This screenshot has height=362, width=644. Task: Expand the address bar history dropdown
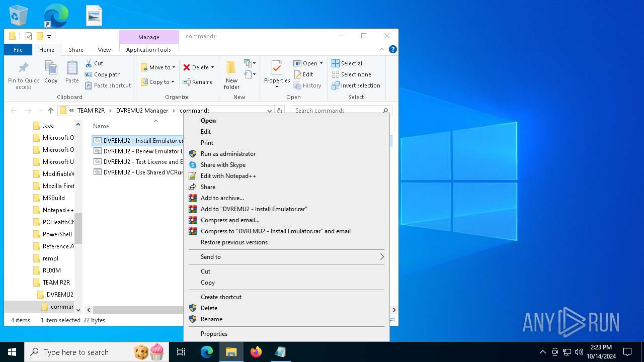(270, 111)
